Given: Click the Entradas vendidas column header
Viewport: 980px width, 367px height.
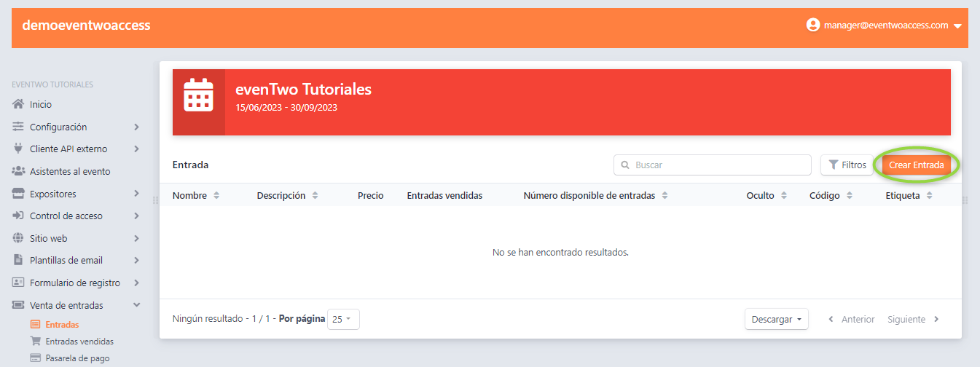Looking at the screenshot, I should tap(444, 196).
